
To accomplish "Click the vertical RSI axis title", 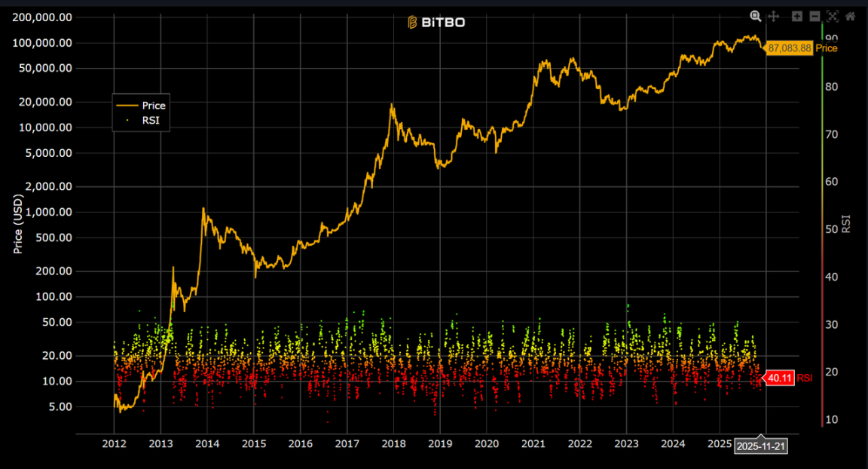I will [x=846, y=223].
